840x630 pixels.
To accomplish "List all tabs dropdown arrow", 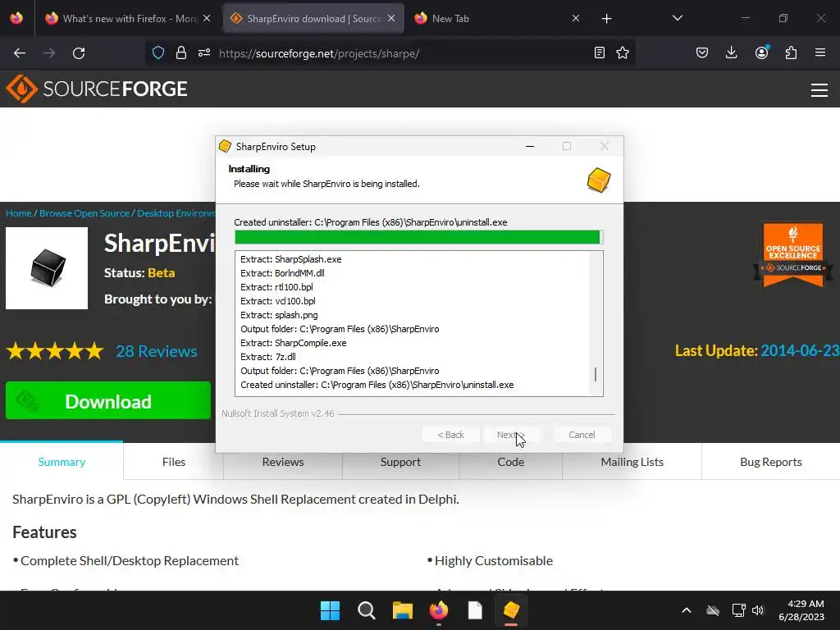I will point(677,18).
